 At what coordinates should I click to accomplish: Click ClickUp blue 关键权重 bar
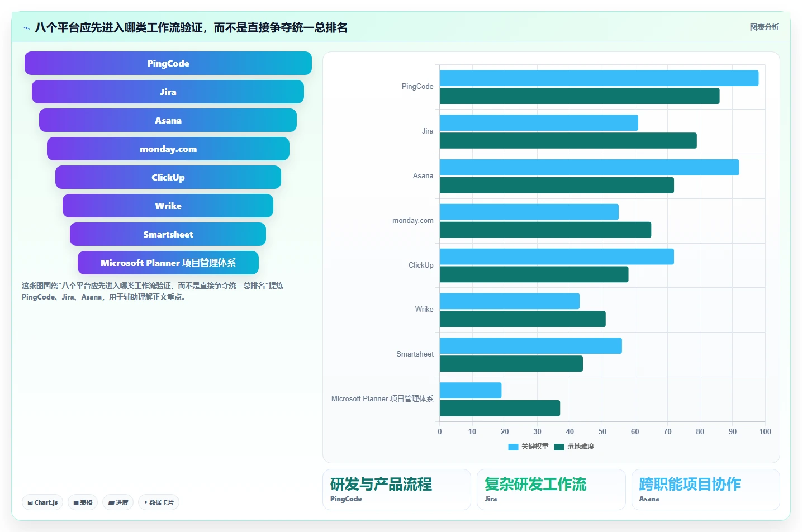tap(557, 256)
